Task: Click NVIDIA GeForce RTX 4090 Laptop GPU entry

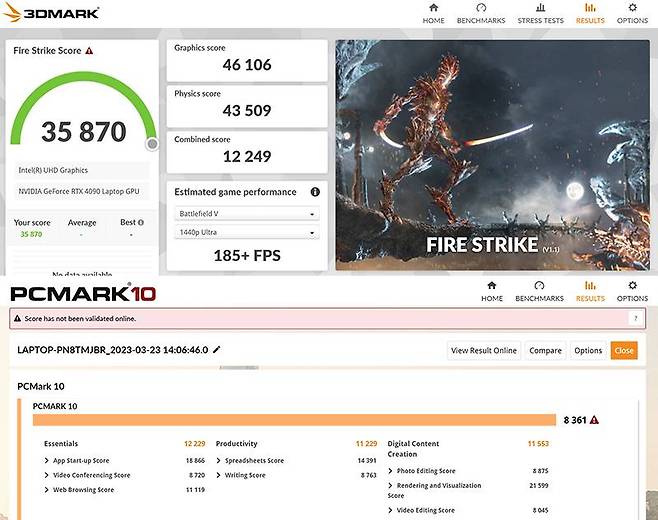Action: 81,191
